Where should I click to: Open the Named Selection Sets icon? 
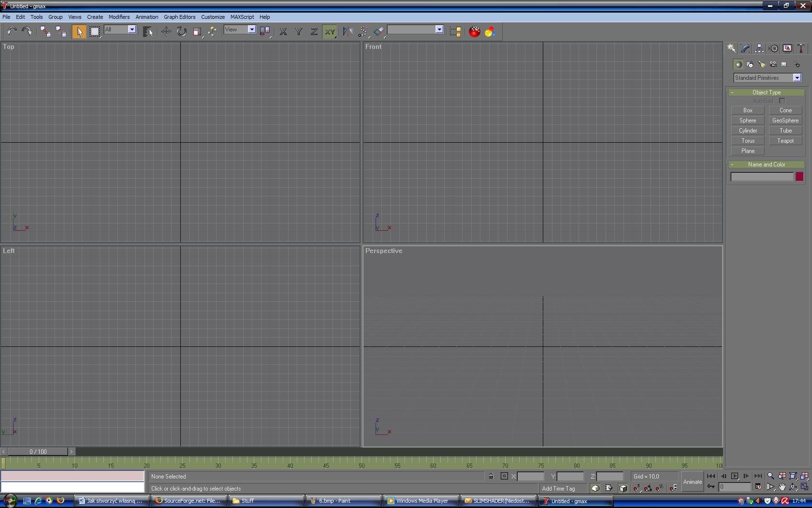coord(455,31)
